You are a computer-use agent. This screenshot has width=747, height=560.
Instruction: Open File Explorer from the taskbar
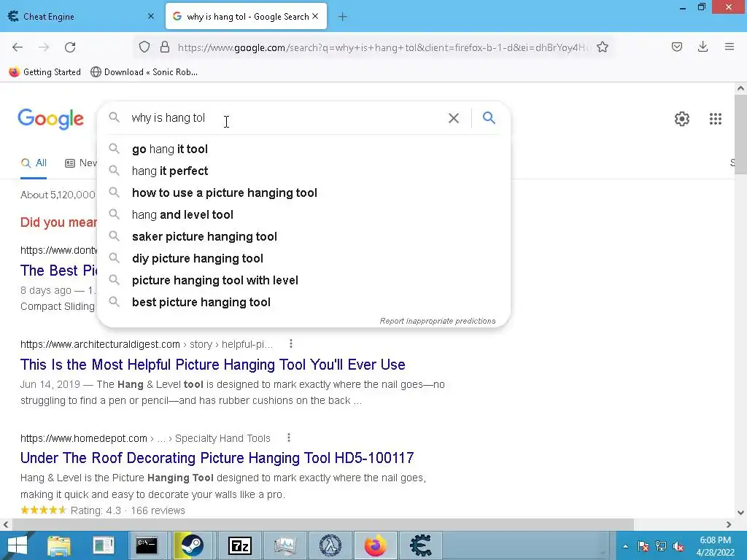point(58,545)
